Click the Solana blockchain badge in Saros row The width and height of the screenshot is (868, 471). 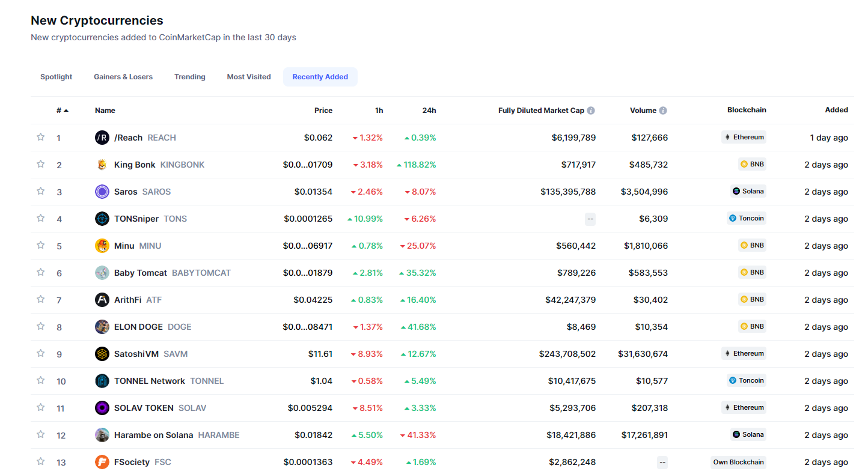(748, 191)
